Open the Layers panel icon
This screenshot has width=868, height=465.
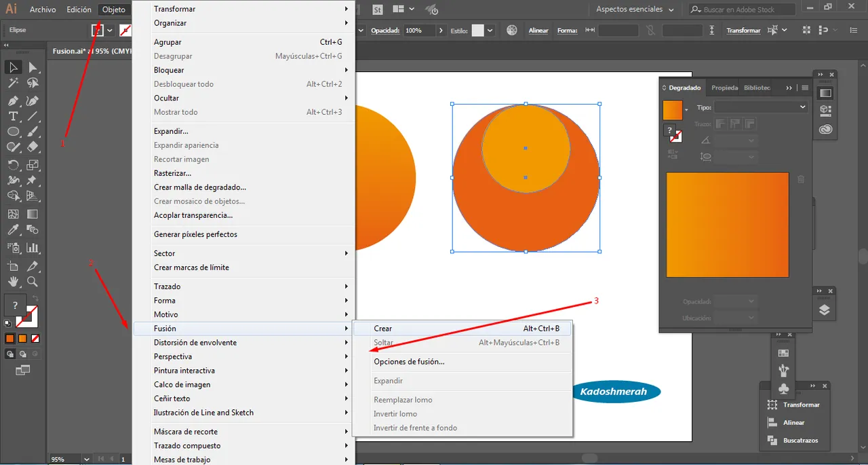825,310
